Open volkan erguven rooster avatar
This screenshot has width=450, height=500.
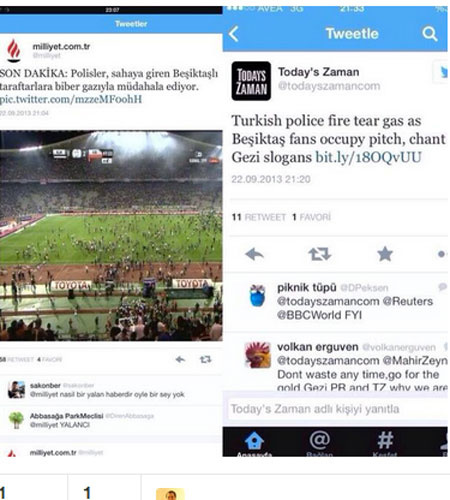click(258, 355)
